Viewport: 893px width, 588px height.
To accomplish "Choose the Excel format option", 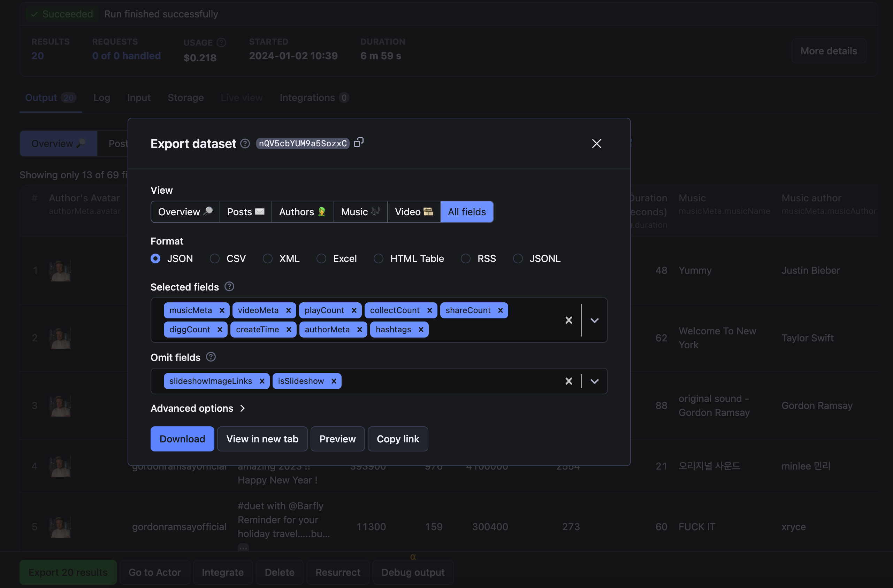I will coord(321,258).
